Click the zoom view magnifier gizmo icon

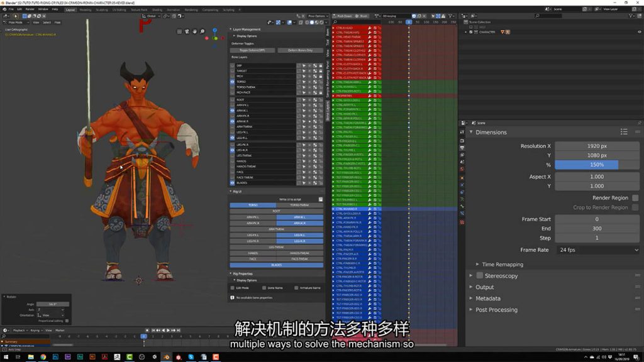pyautogui.click(x=203, y=31)
